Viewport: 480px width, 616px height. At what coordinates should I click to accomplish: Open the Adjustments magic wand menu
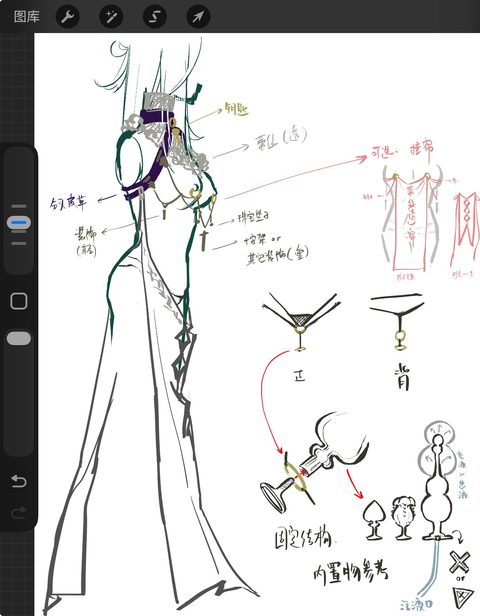point(111,17)
